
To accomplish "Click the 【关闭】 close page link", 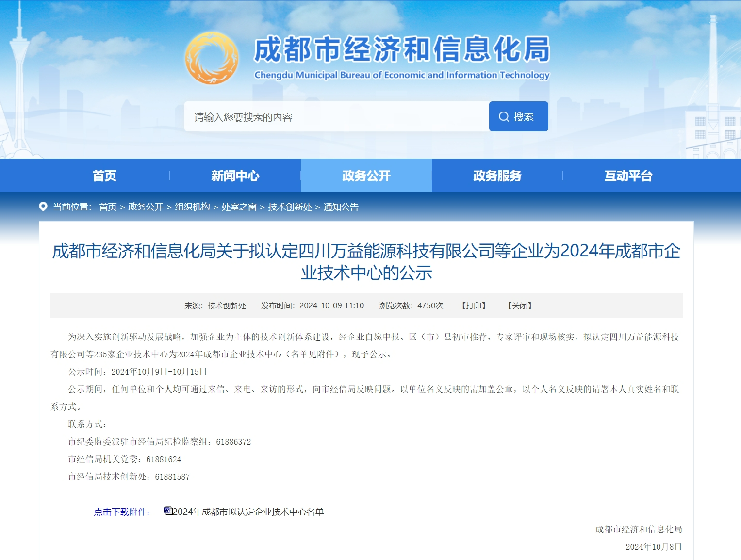I will point(520,306).
